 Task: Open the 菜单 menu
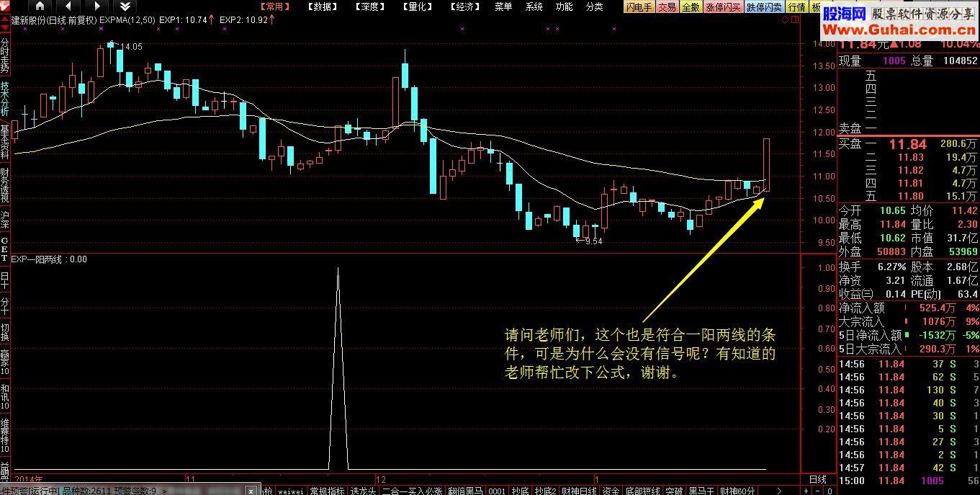503,6
